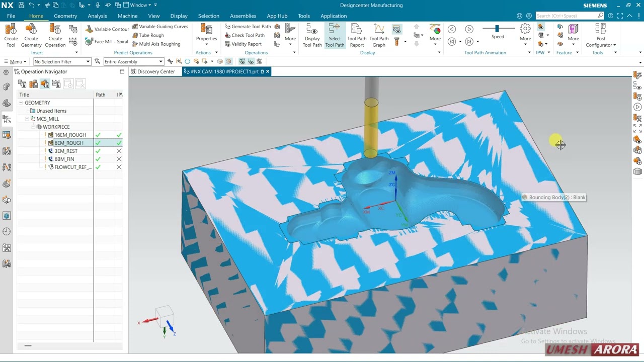Switch to the Machine ribbon tab

[x=127, y=16]
